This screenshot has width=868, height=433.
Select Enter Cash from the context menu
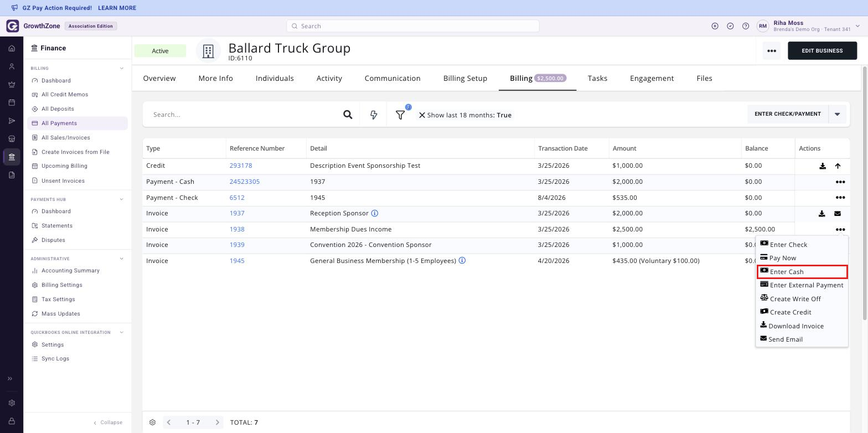pyautogui.click(x=802, y=272)
